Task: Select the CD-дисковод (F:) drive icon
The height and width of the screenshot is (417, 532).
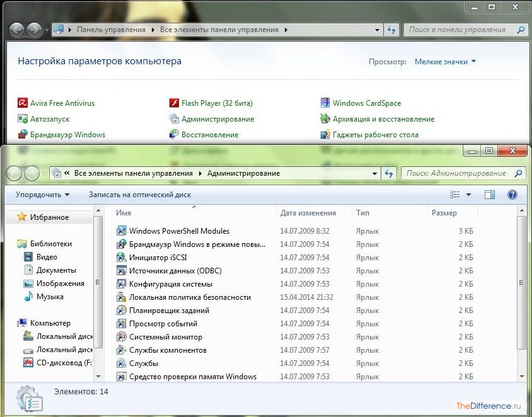Action: tap(28, 363)
